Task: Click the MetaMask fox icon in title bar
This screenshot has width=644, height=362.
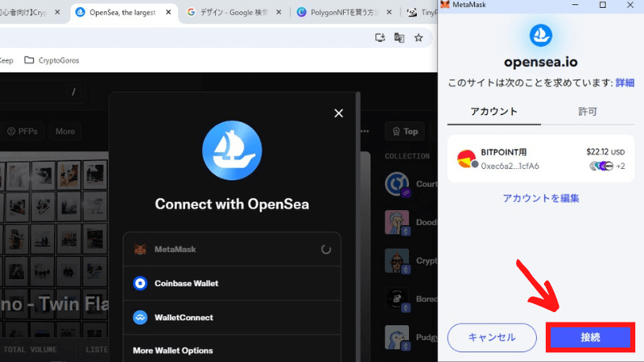Action: pos(445,5)
